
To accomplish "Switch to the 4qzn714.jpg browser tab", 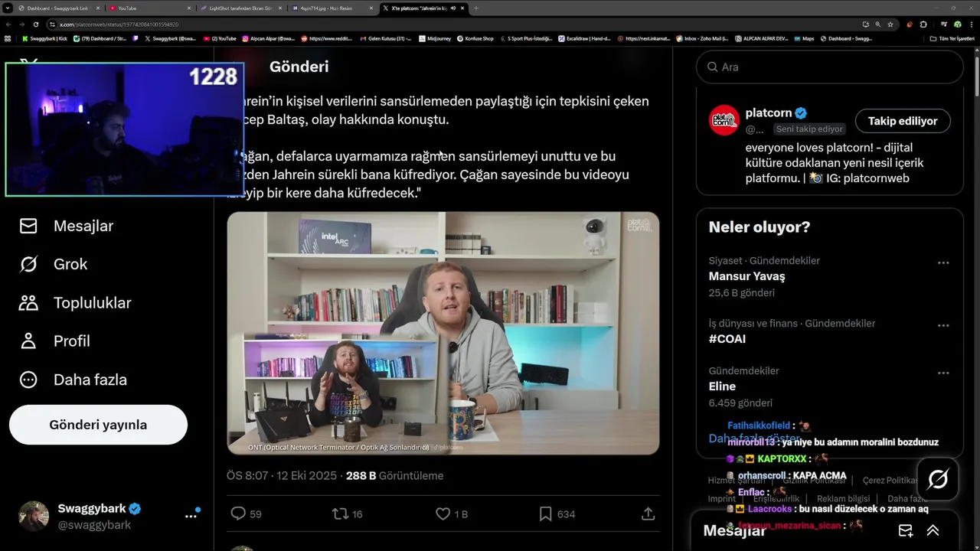I will tap(332, 8).
